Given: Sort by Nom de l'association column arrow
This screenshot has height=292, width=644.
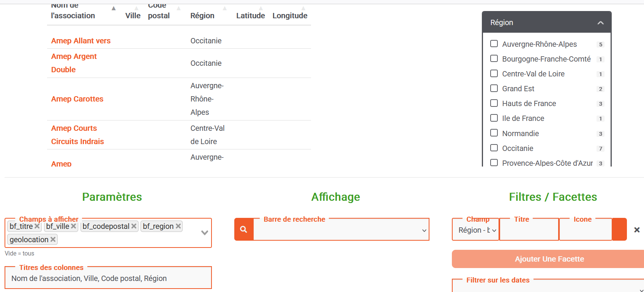Looking at the screenshot, I should coord(114,8).
